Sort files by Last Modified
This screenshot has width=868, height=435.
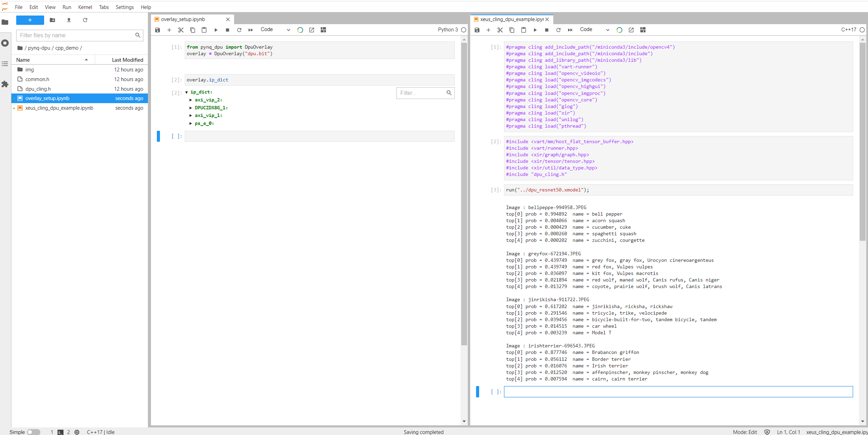122,60
